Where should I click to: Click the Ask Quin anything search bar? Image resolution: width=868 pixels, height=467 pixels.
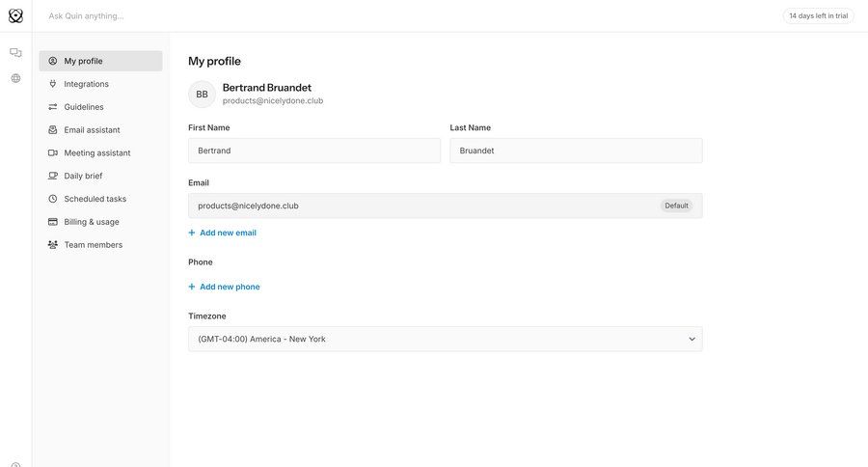(289, 15)
